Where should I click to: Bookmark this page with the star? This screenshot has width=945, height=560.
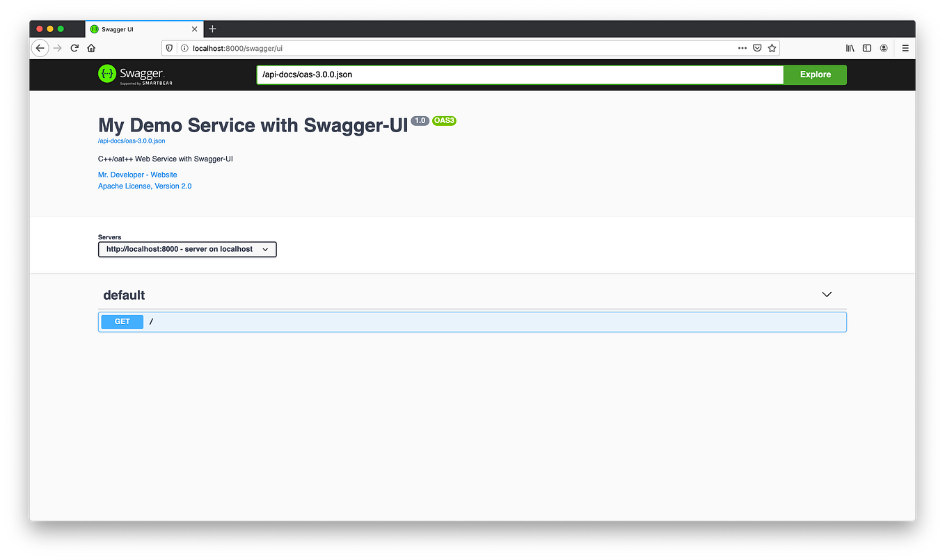(x=772, y=48)
